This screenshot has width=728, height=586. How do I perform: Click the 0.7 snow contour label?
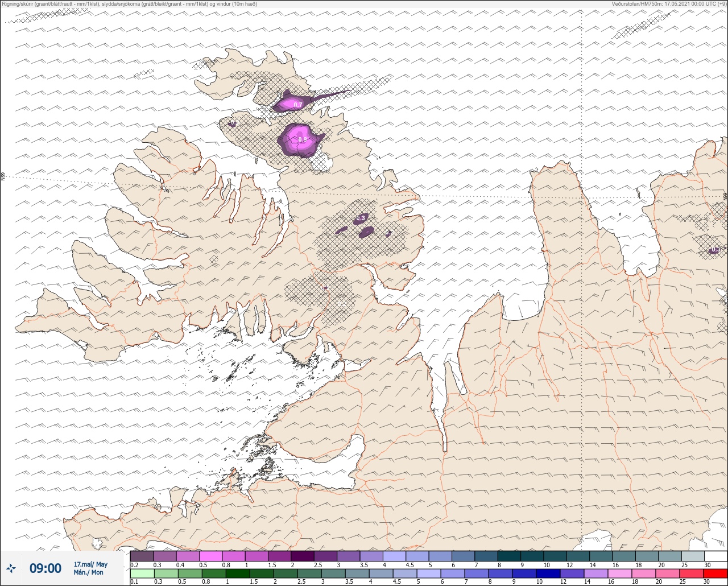(297, 105)
